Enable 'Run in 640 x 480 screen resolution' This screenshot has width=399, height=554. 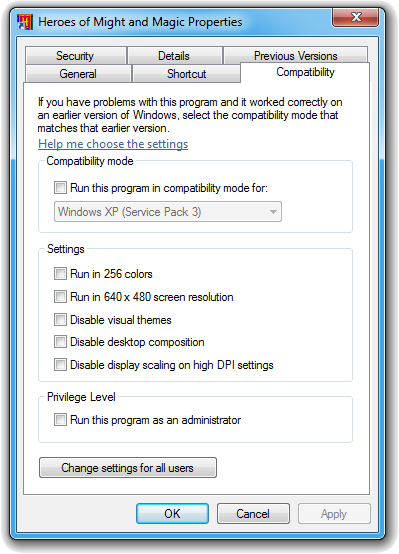pos(60,296)
